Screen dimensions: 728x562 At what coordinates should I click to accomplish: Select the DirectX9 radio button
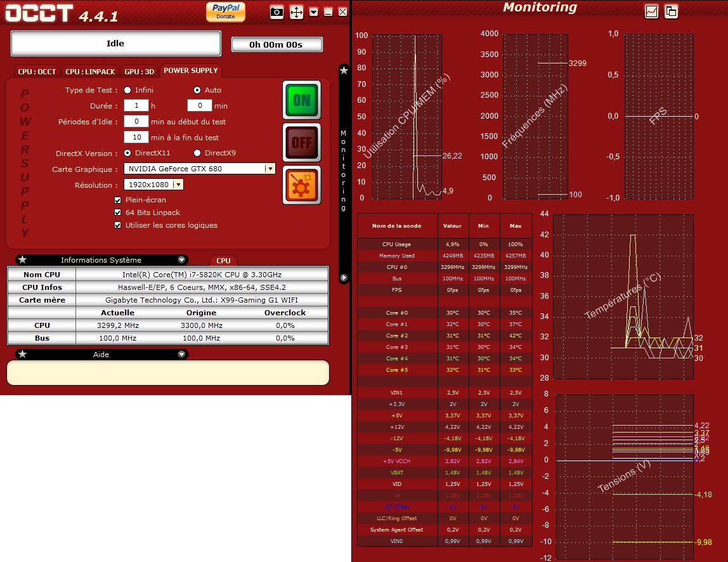pos(197,153)
